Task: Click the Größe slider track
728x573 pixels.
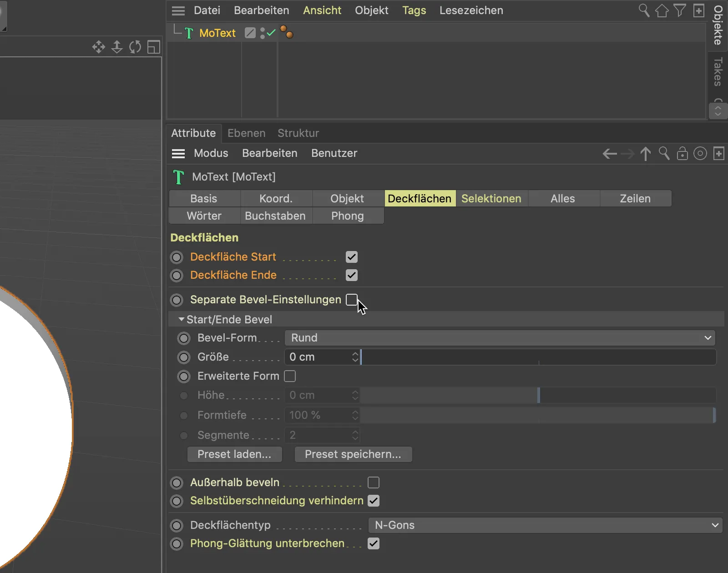Action: [x=539, y=357]
